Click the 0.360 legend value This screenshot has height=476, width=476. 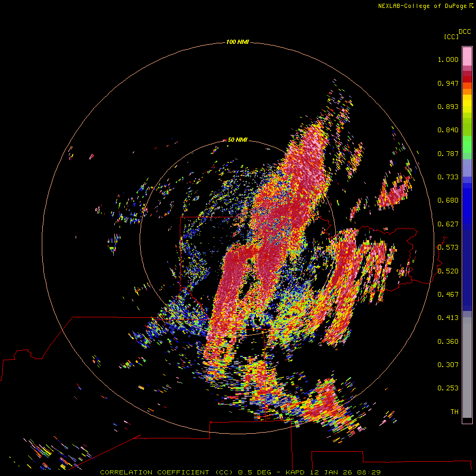(448, 342)
